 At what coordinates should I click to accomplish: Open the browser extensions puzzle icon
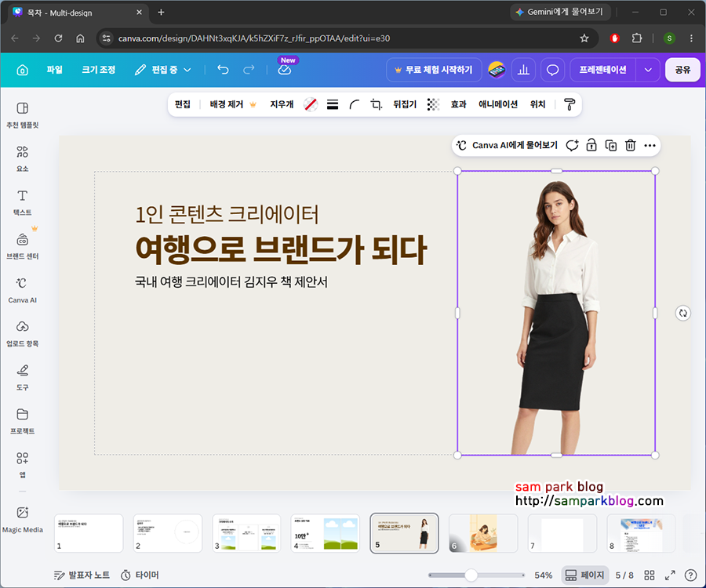[x=637, y=38]
